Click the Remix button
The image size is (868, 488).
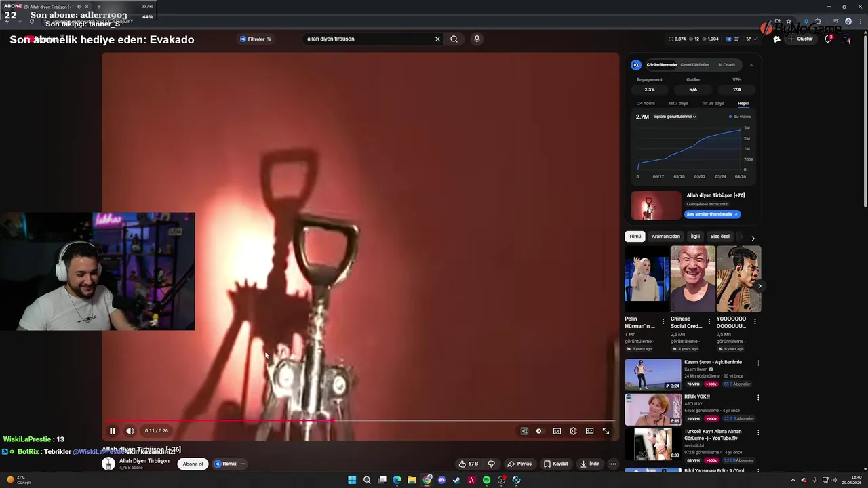coord(226,464)
